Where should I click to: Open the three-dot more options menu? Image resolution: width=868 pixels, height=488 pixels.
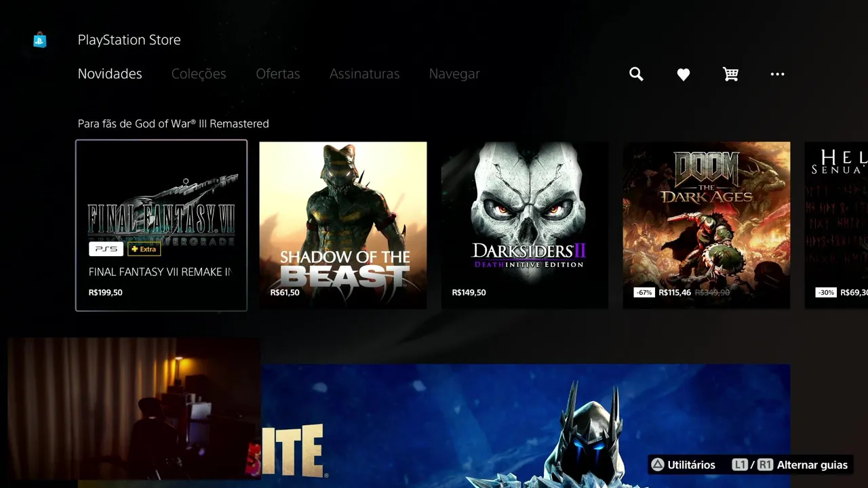pos(777,74)
